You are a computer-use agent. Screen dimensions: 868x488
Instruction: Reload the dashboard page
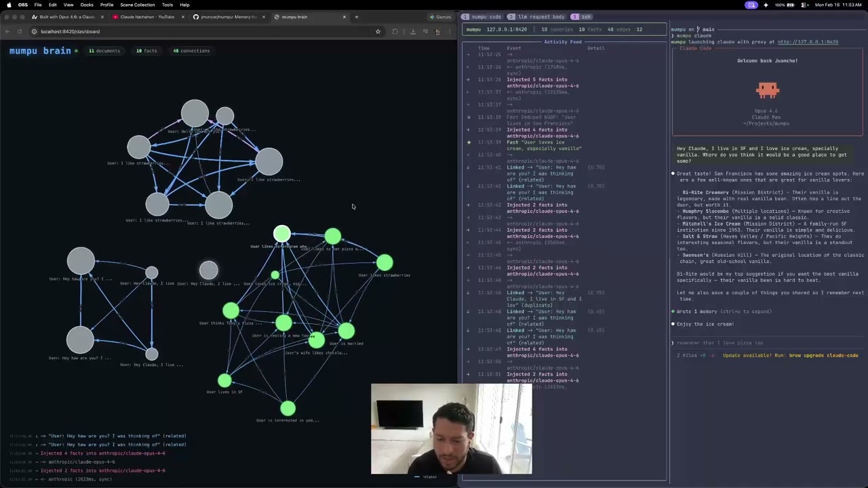click(20, 31)
